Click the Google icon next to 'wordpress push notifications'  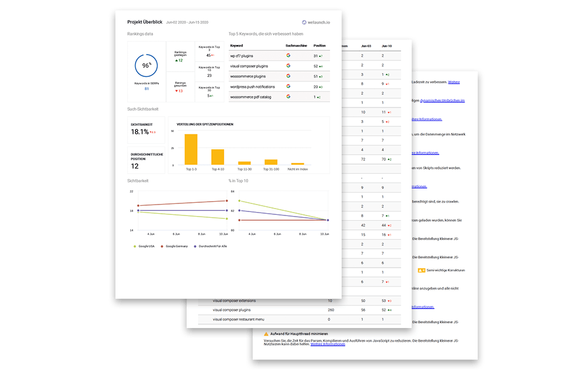click(x=288, y=86)
